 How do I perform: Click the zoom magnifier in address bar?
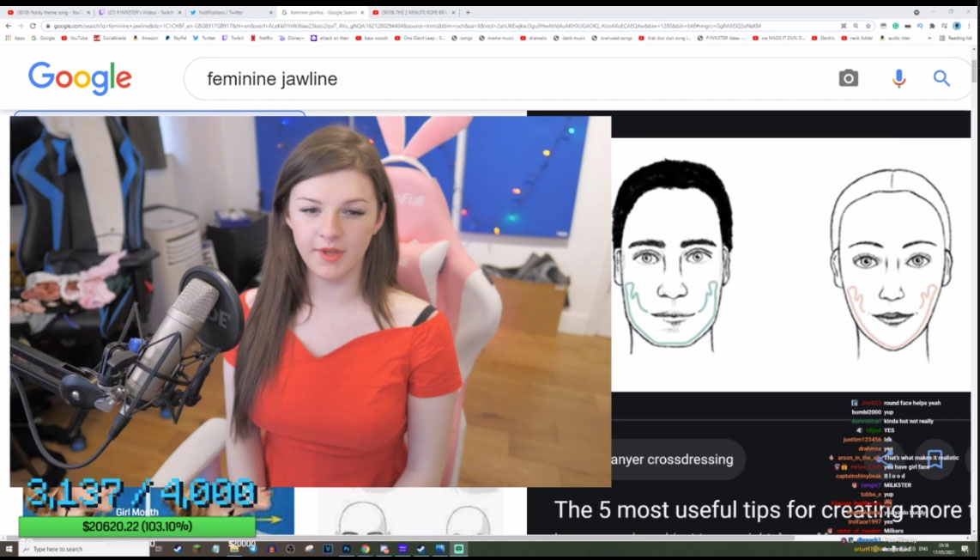pos(856,27)
